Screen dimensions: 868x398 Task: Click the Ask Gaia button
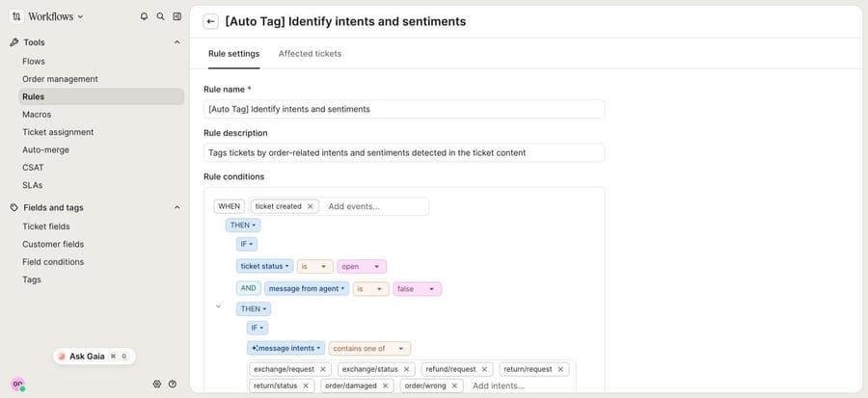tap(95, 357)
